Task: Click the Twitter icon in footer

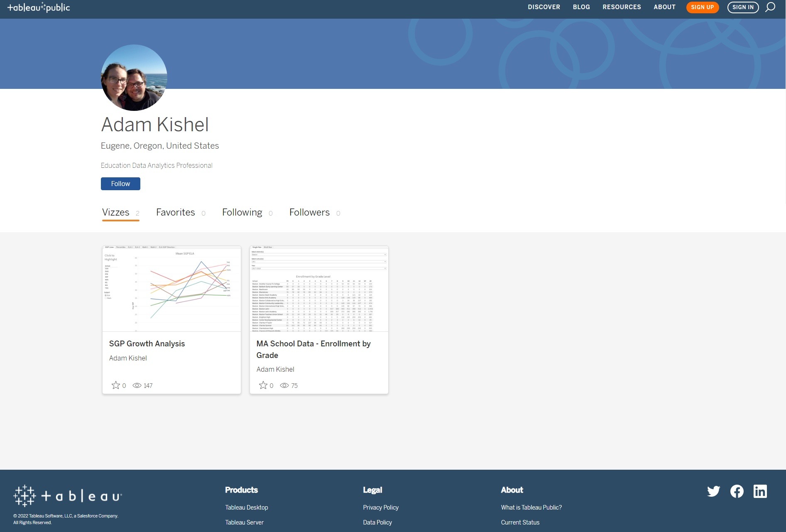Action: point(713,491)
